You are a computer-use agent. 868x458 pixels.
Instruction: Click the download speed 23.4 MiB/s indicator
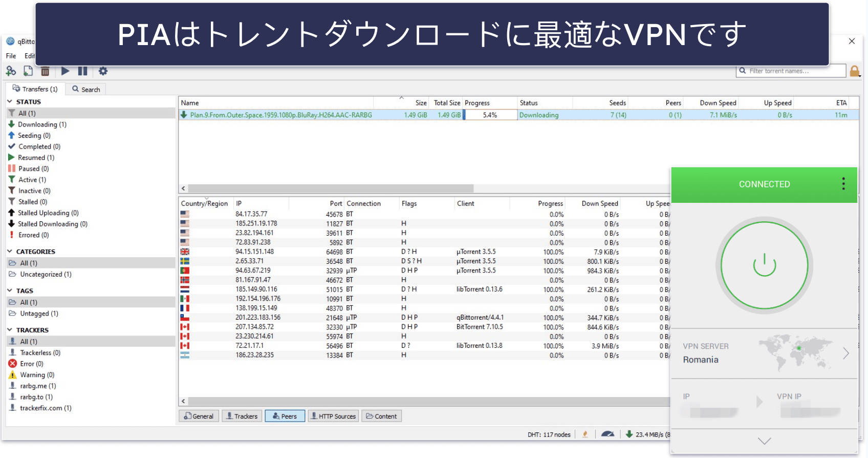pyautogui.click(x=648, y=434)
